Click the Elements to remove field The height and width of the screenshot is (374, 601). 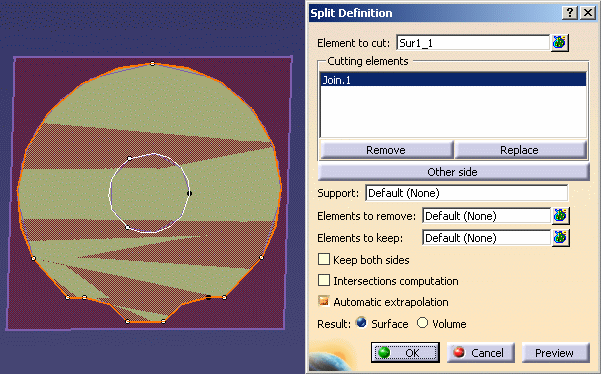coord(486,216)
